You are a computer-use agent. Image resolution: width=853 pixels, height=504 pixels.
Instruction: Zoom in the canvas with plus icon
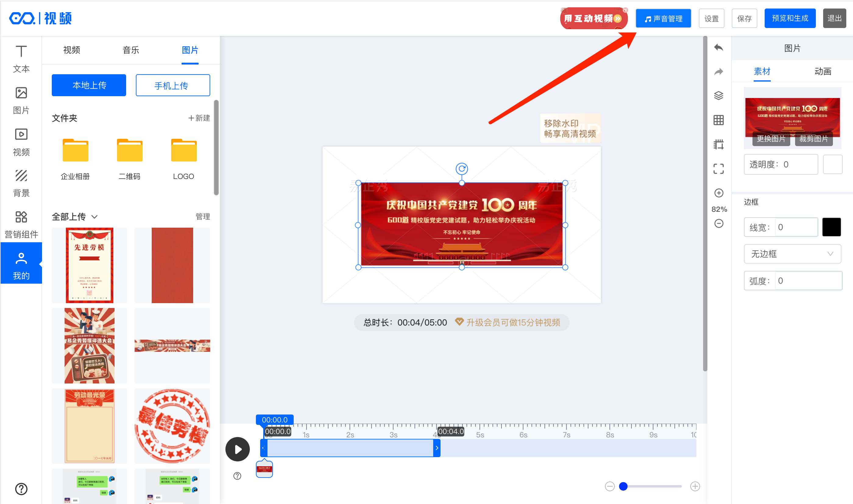[x=718, y=193]
